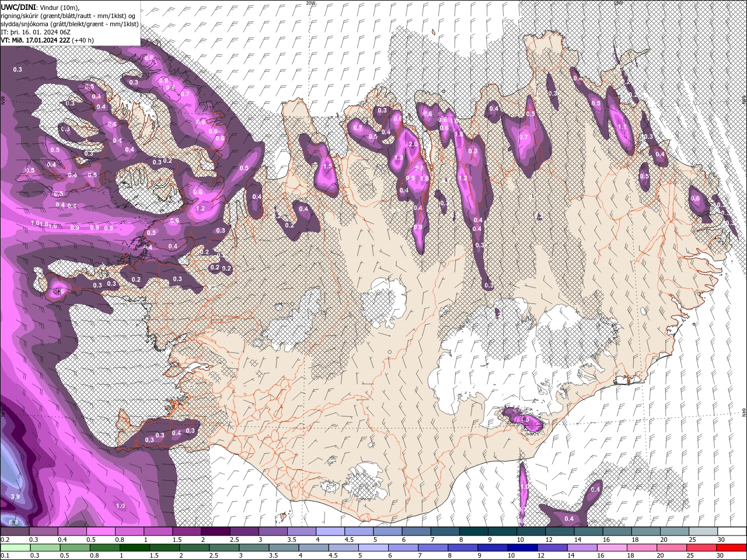The image size is (747, 560).
Task: Click the 3.9 value off the southwest coast
Action: 15,496
